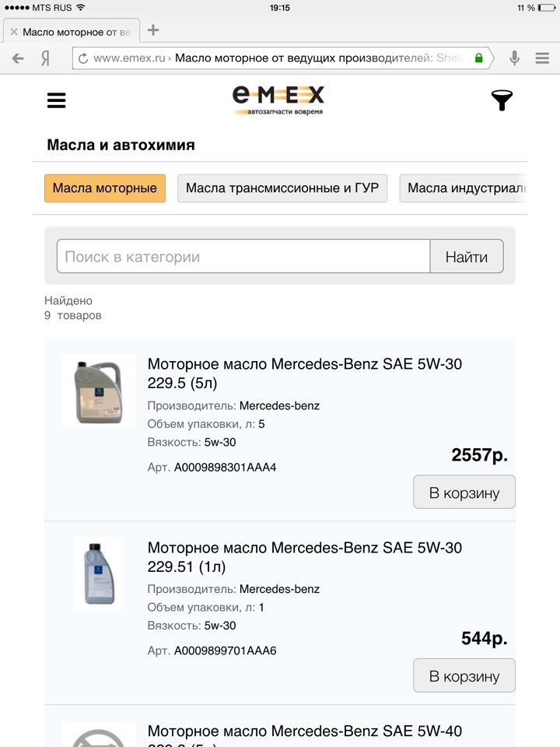560x747 pixels.
Task: Activate microphone voice search
Action: [514, 58]
